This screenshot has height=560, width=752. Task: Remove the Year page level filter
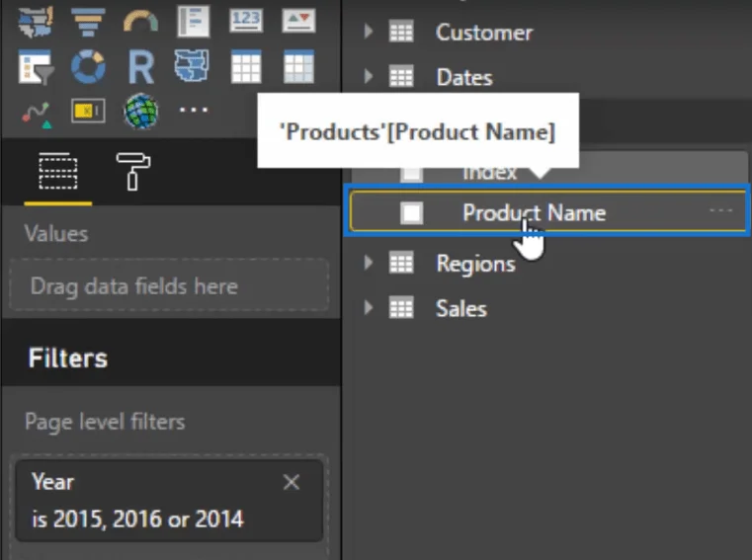click(x=292, y=482)
